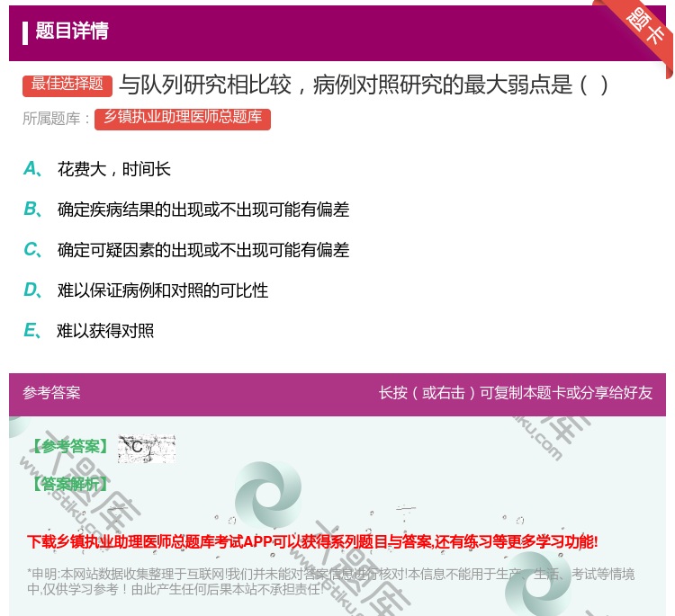
Task: Open the 乡镇执业助理医师总题库 question bank link
Action: 183,119
